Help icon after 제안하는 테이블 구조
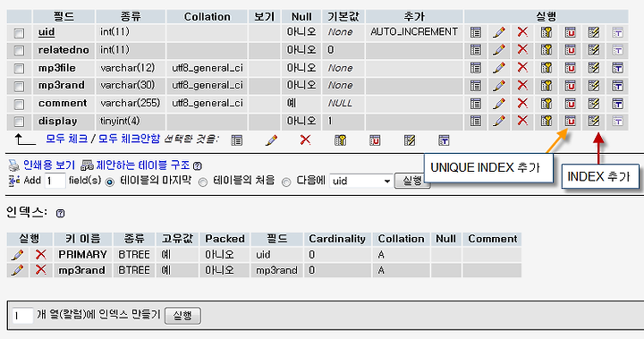Screen dimensions: 644x339 coord(197,166)
